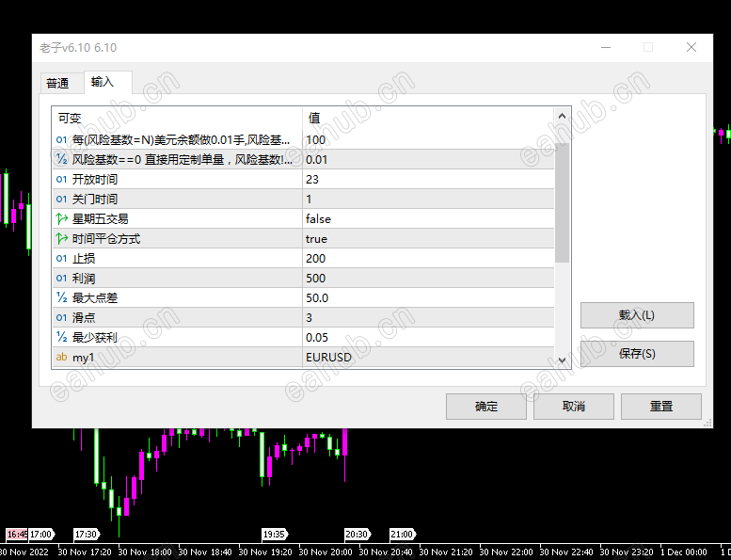
Task: Click the 最少获利 variable name
Action: pos(95,338)
